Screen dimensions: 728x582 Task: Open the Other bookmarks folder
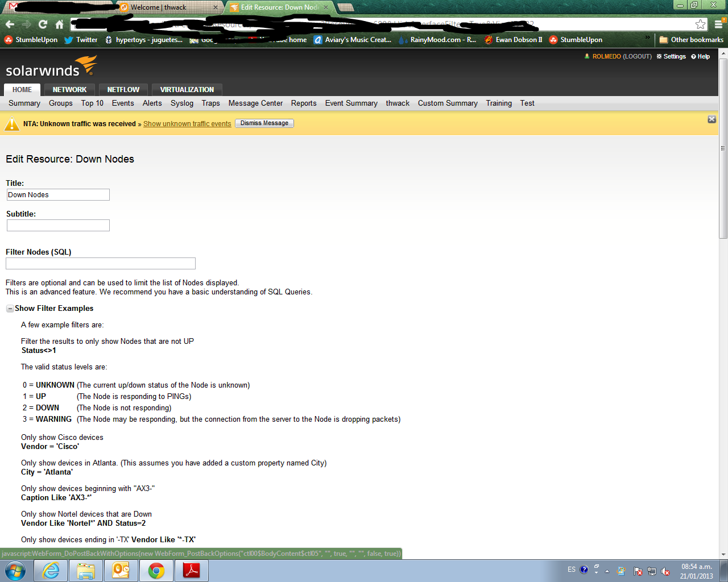[x=691, y=40]
